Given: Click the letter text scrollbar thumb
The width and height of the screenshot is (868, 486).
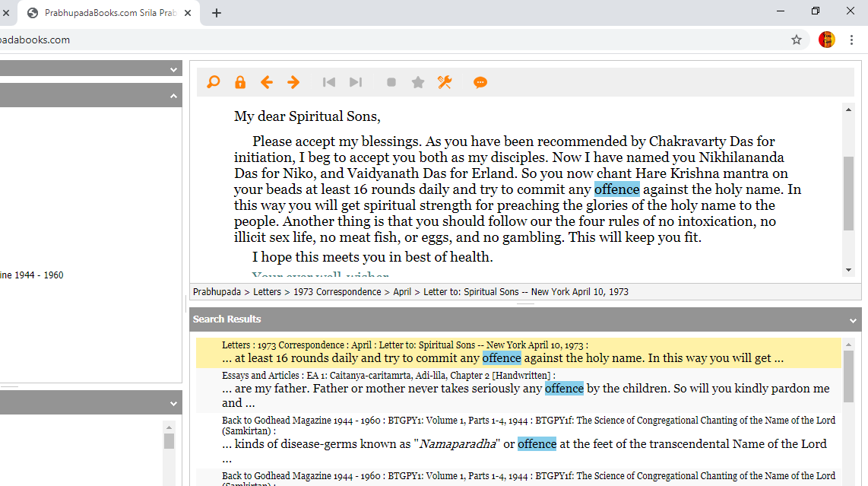Looking at the screenshot, I should (x=849, y=193).
